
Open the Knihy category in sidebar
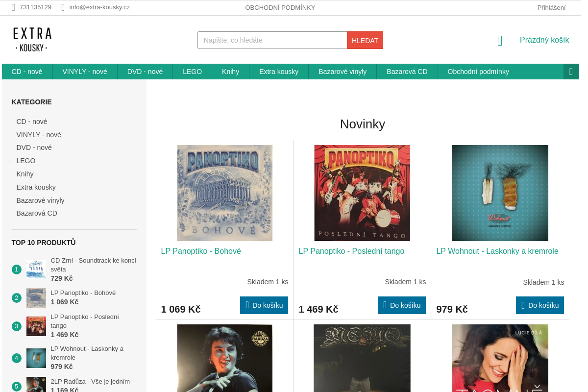pos(25,174)
